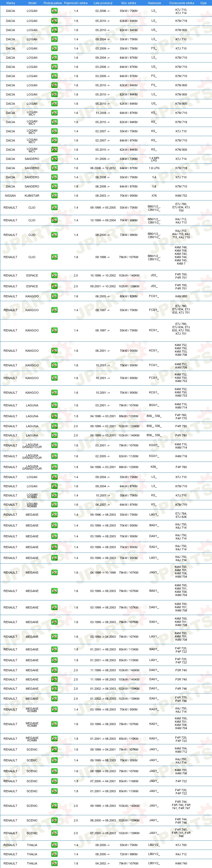Click the K4M 716 engine code cell
This screenshot has width=212, height=868.
coord(181,456)
